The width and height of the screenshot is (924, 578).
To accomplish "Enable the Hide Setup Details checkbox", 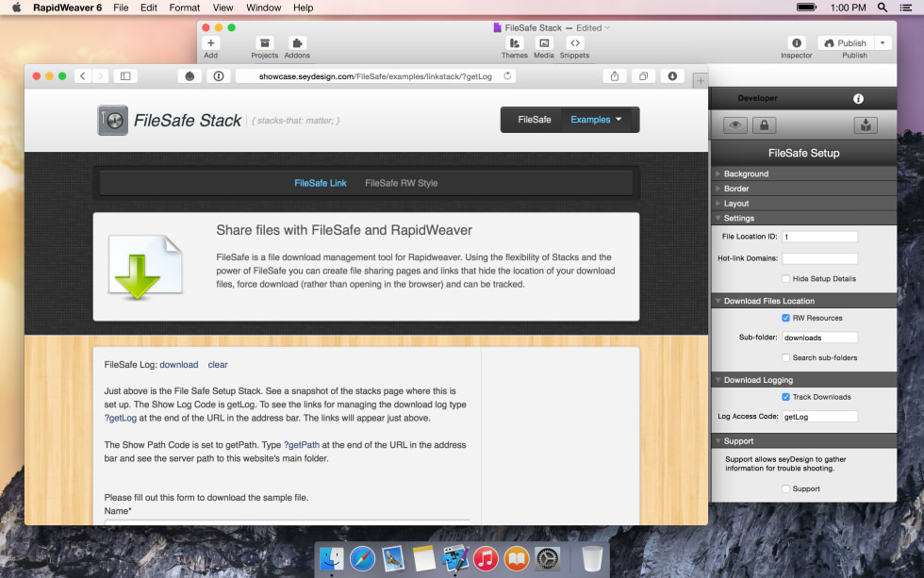I will coord(785,279).
